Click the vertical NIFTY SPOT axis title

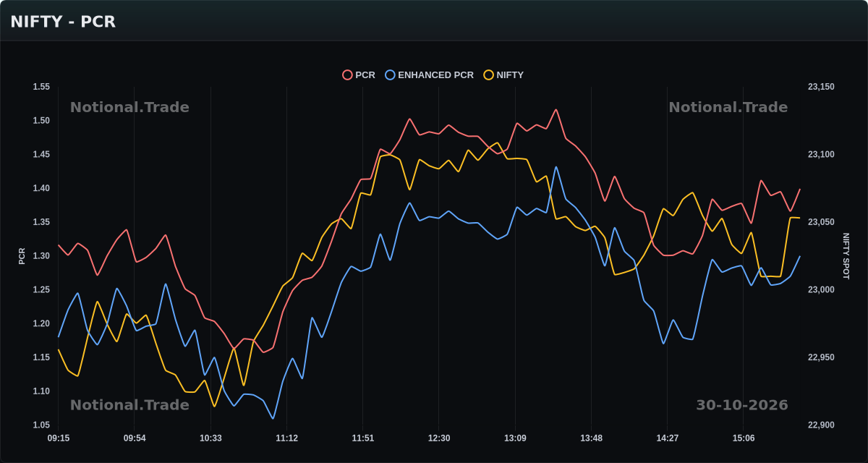pyautogui.click(x=846, y=256)
